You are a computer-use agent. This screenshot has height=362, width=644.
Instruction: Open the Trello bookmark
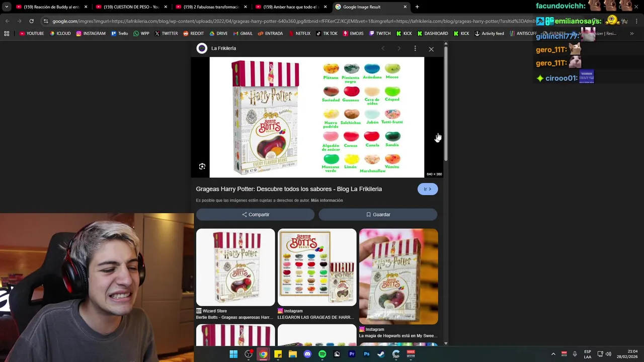[120, 33]
